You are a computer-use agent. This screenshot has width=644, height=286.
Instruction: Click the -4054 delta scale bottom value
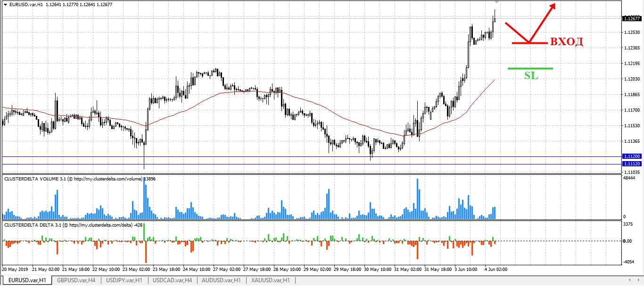coord(629,261)
